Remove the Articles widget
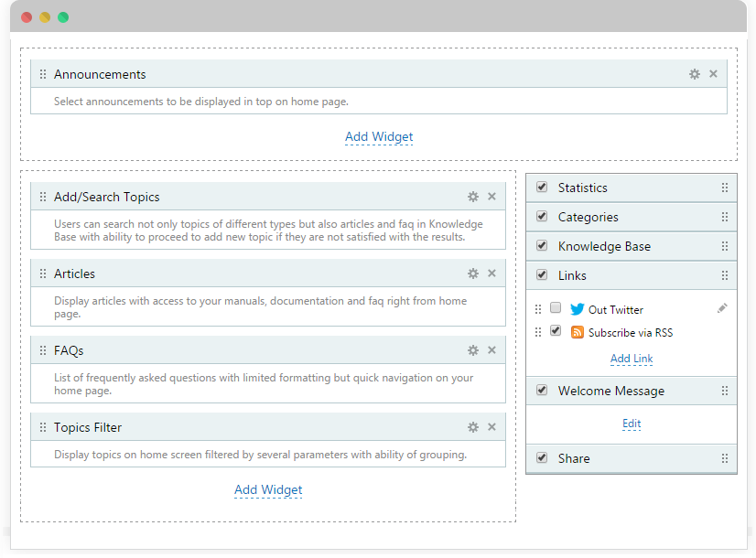Viewport: 756px width, 558px height. click(x=491, y=274)
